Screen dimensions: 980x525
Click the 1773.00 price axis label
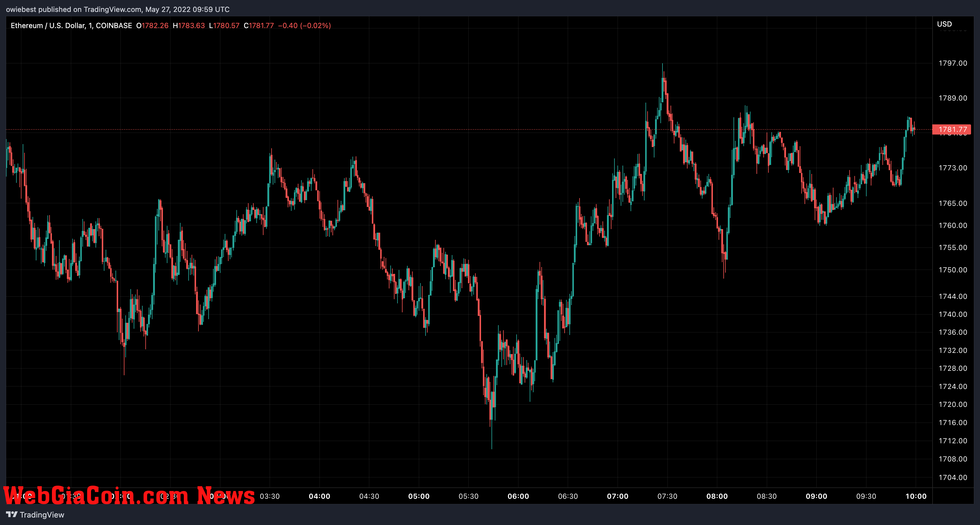coord(953,168)
